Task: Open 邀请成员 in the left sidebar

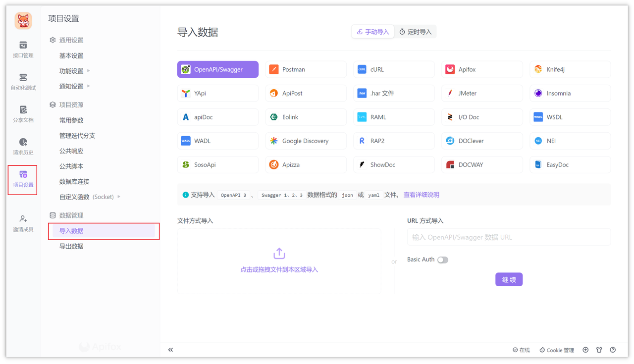Action: [x=23, y=224]
